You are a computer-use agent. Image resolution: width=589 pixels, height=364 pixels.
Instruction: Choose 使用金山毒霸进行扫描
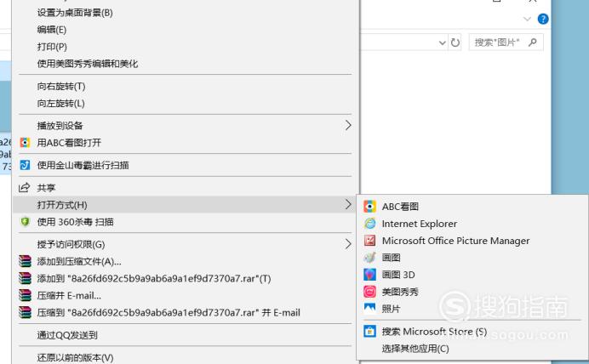[83, 165]
